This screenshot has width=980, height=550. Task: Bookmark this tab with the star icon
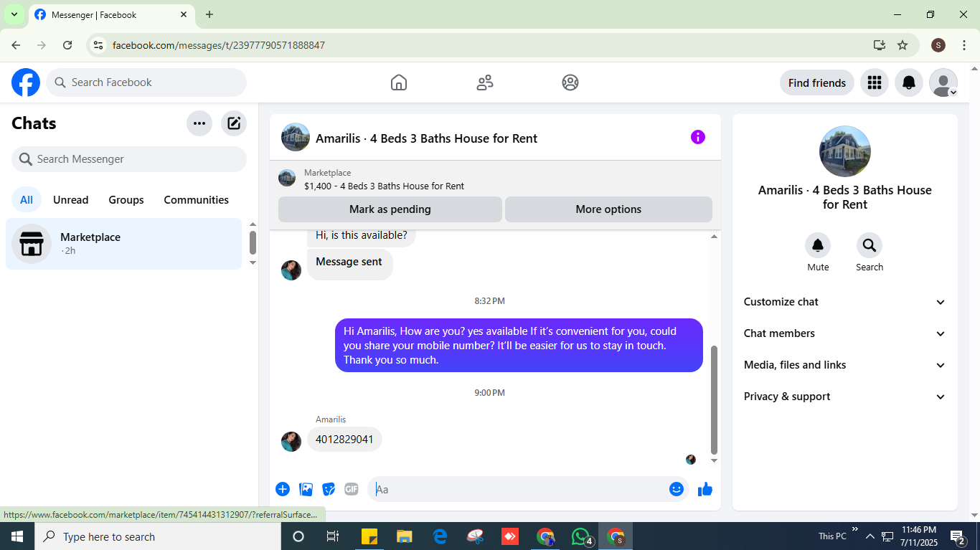(903, 45)
